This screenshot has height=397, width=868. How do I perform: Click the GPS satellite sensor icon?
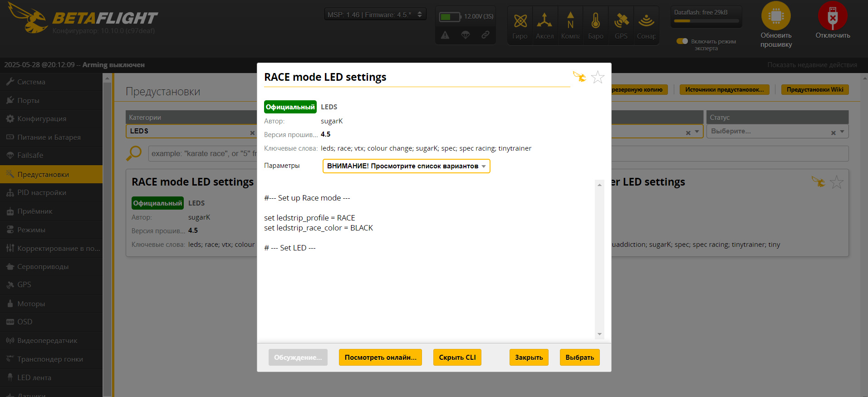[621, 20]
